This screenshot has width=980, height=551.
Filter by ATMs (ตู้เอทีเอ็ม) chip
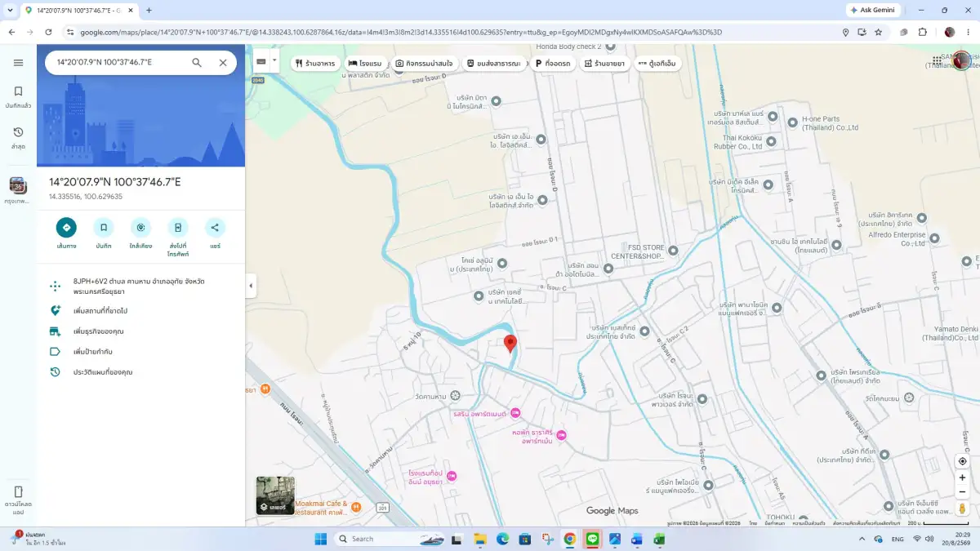click(657, 63)
